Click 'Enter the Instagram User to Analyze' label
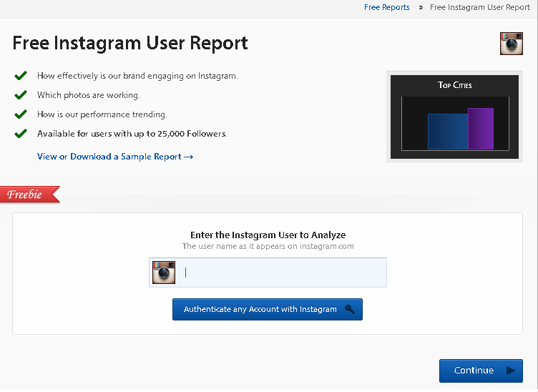Viewport: 538px width, 392px height. point(268,235)
